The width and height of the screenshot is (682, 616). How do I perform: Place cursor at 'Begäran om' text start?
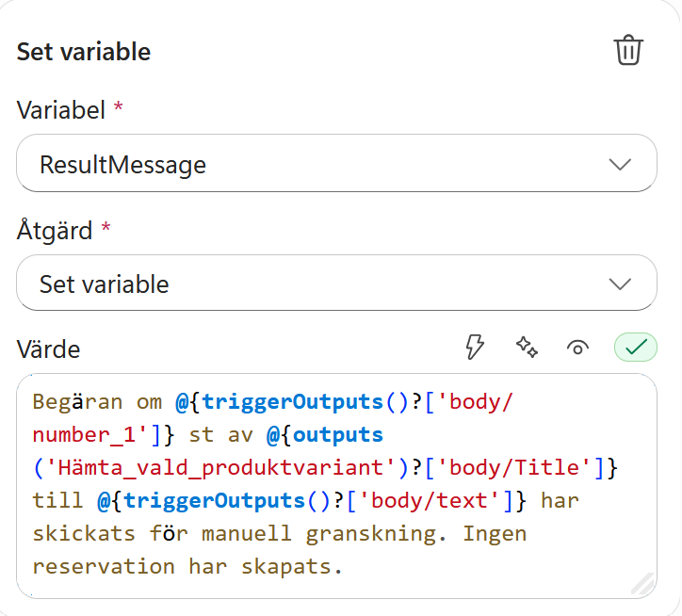point(97,401)
